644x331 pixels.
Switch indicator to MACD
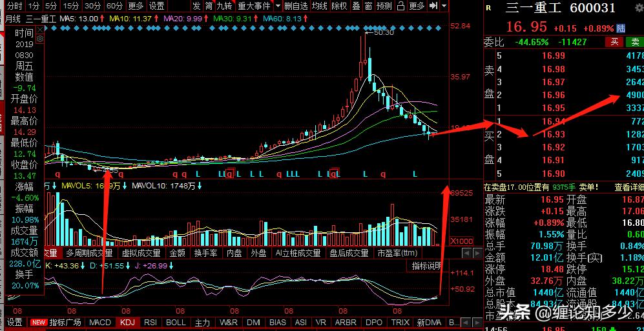coord(100,323)
